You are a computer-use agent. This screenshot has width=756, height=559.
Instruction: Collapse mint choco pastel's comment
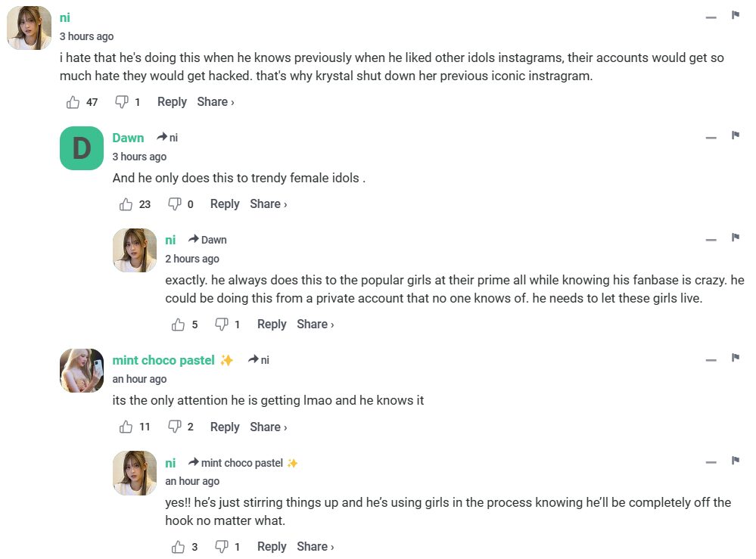click(711, 360)
